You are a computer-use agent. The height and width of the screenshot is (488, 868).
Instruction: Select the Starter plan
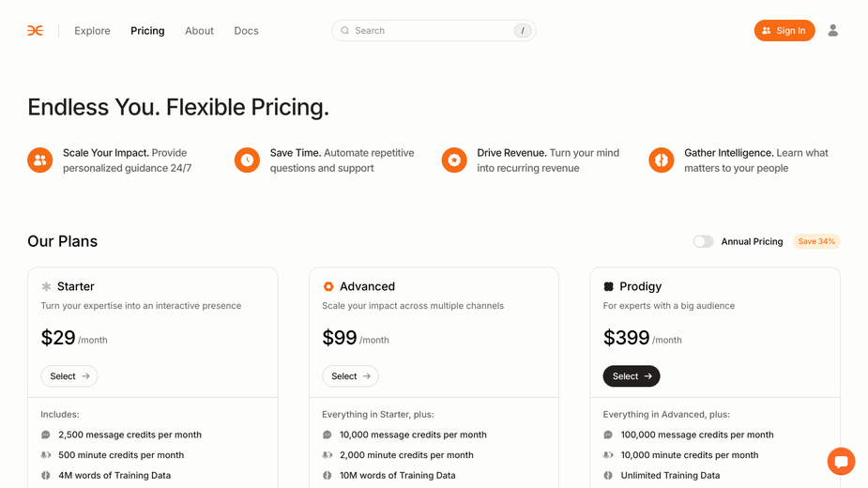(69, 376)
